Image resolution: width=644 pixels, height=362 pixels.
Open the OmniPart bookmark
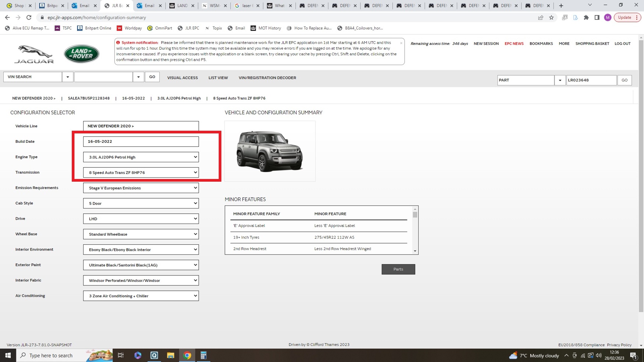click(160, 28)
